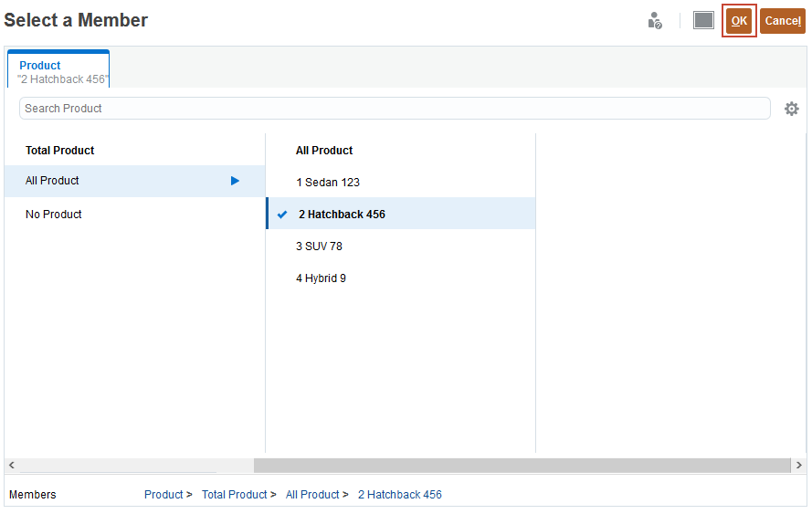Screen dimensions: 812x514
Task: Select the 1 Sedan 123 member
Action: click(328, 183)
